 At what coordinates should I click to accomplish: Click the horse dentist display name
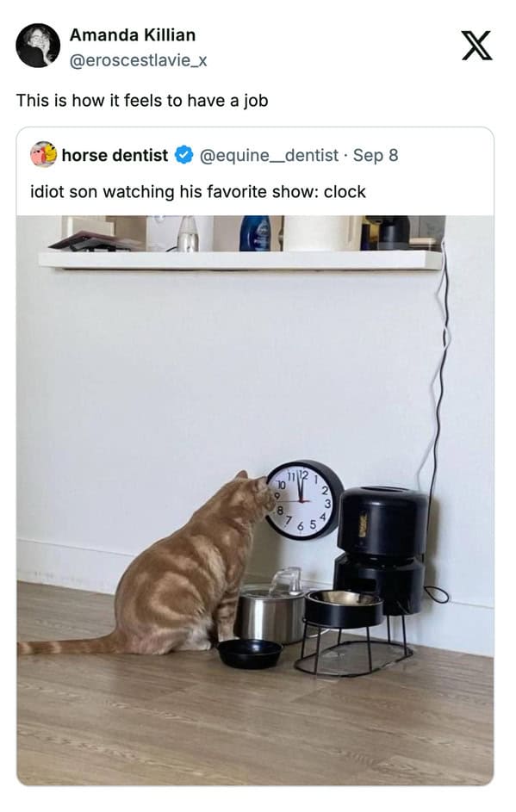[115, 155]
